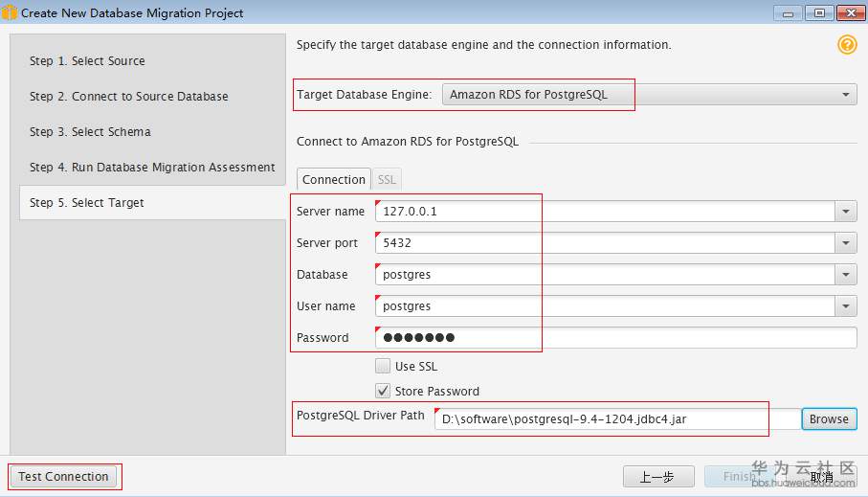Select Step 1. Select Source
This screenshot has width=868, height=497.
(87, 61)
